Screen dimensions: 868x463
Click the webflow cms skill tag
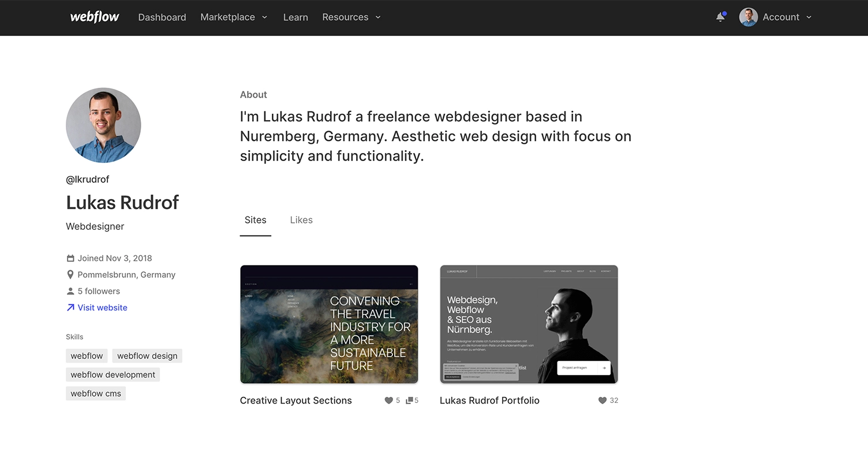[x=96, y=394]
